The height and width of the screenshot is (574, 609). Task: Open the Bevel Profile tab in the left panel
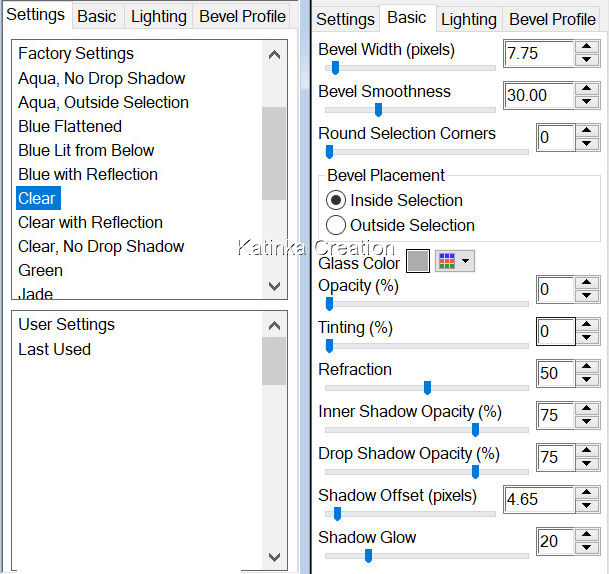coord(242,16)
